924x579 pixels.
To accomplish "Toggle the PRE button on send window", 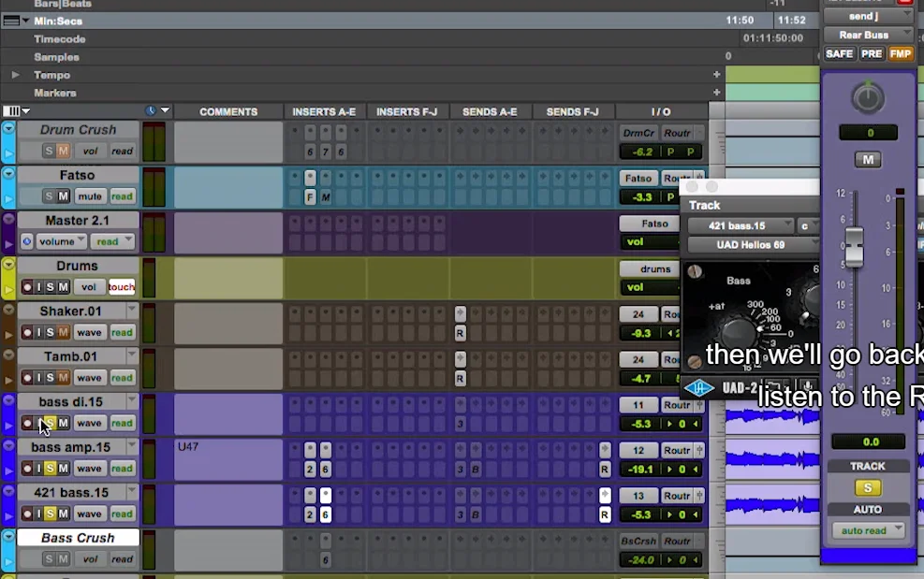I will [872, 53].
